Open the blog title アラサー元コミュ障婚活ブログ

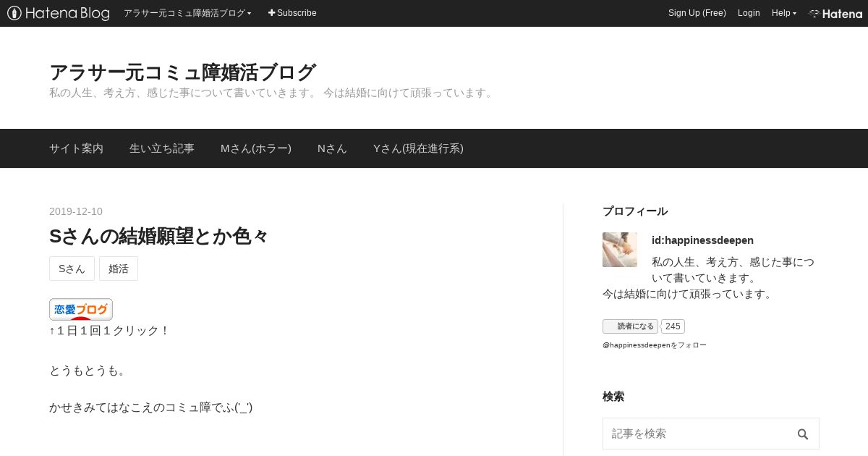(182, 72)
